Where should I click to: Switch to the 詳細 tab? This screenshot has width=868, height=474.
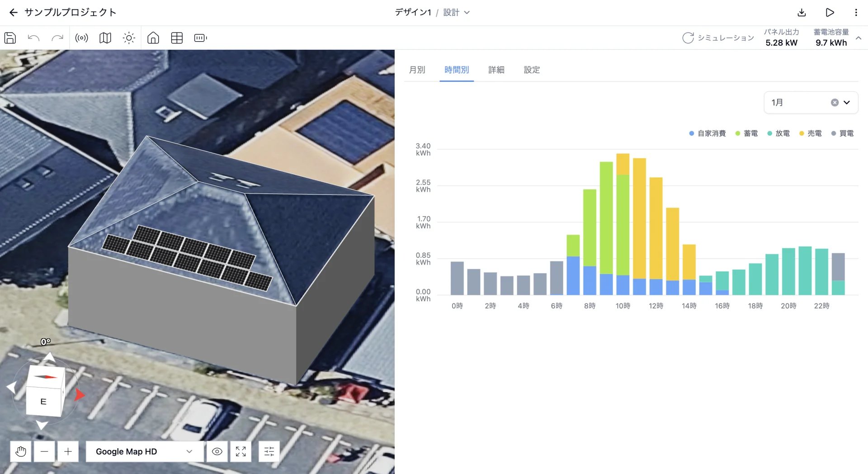click(x=496, y=70)
